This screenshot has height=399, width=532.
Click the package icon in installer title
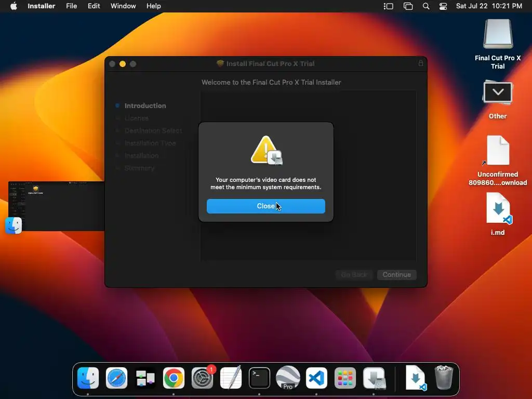click(220, 63)
